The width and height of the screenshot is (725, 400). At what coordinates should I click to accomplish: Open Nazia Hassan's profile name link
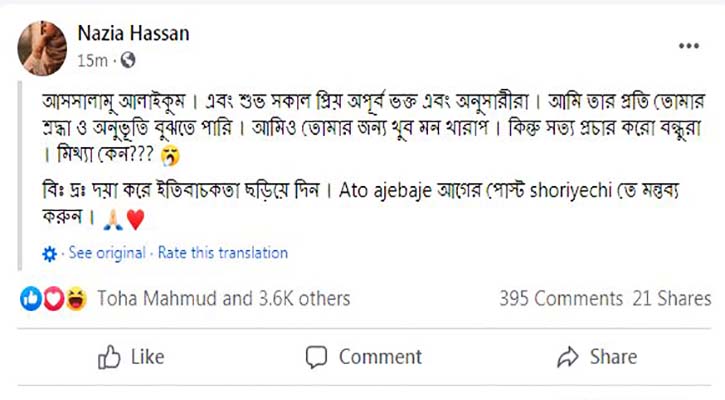133,33
